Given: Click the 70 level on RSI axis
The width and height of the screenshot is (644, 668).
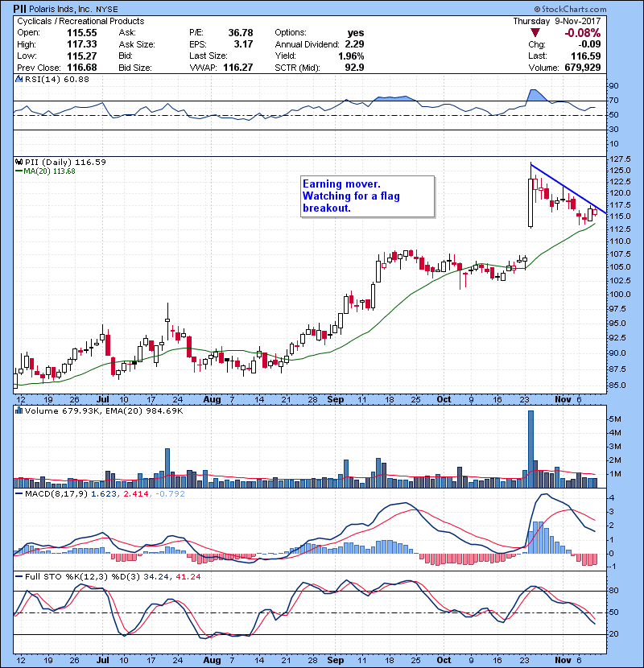Looking at the screenshot, I should 614,100.
